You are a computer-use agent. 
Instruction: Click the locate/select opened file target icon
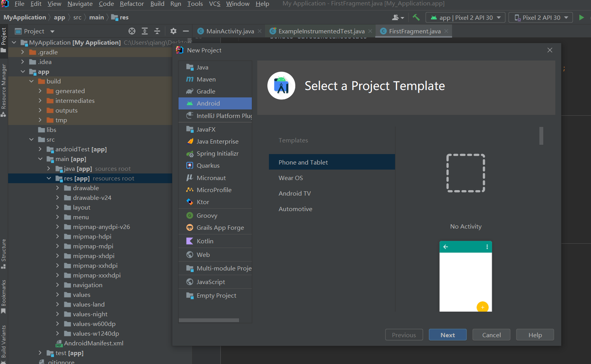coord(132,31)
